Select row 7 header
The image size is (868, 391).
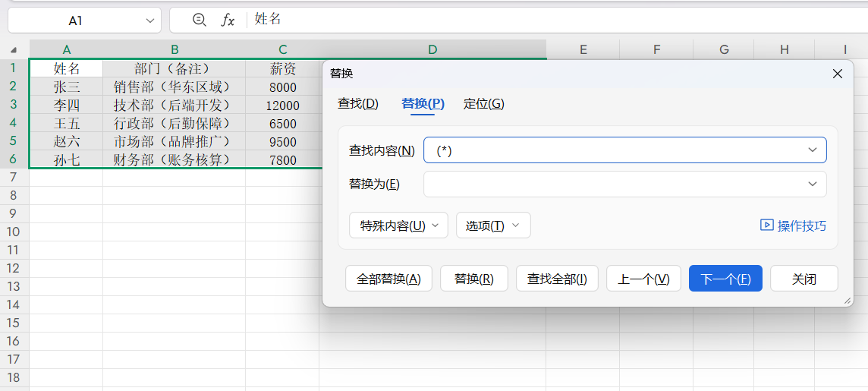click(x=14, y=177)
